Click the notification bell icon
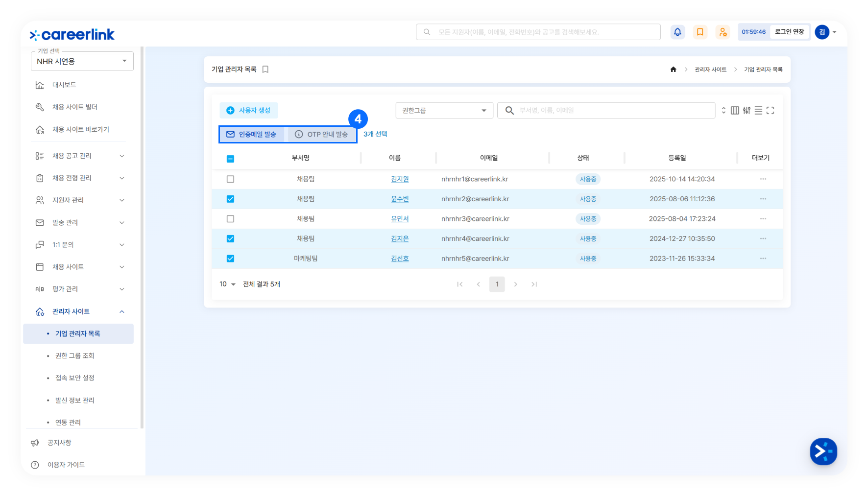 pos(677,32)
